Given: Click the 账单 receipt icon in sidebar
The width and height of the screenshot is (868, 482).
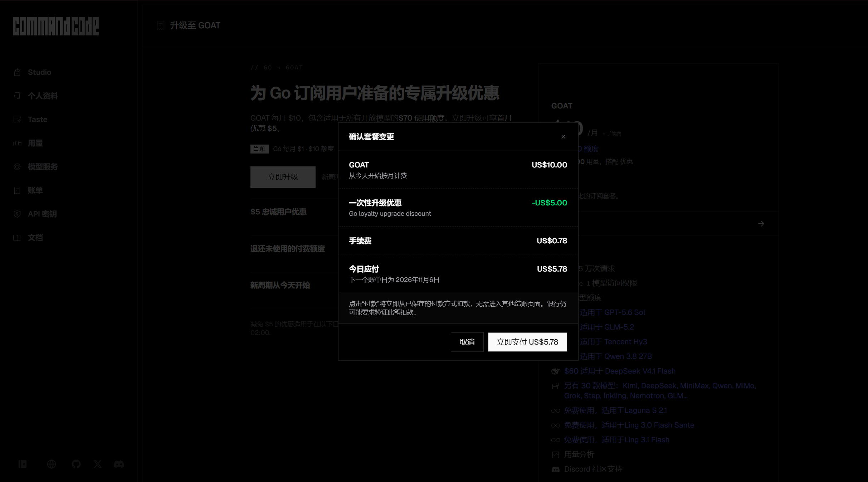Looking at the screenshot, I should coord(17,190).
